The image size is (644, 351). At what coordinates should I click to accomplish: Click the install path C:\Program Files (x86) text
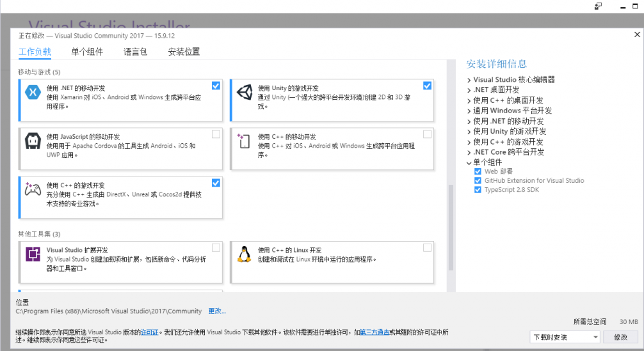tap(108, 311)
